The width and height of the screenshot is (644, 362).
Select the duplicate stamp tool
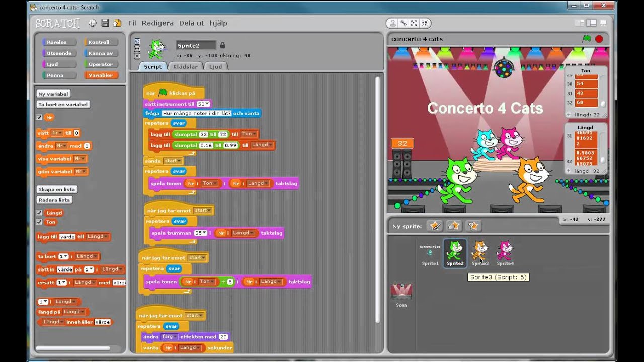click(393, 23)
